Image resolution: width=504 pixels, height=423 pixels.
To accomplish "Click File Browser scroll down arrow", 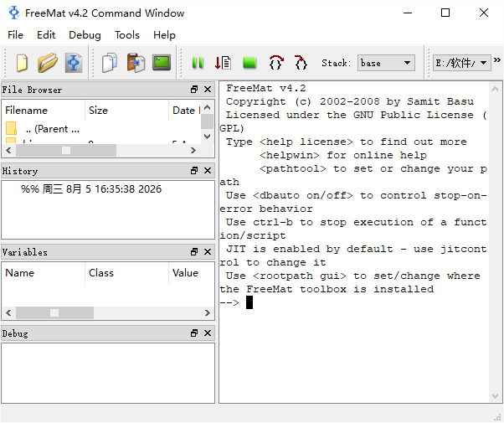I will tap(208, 137).
